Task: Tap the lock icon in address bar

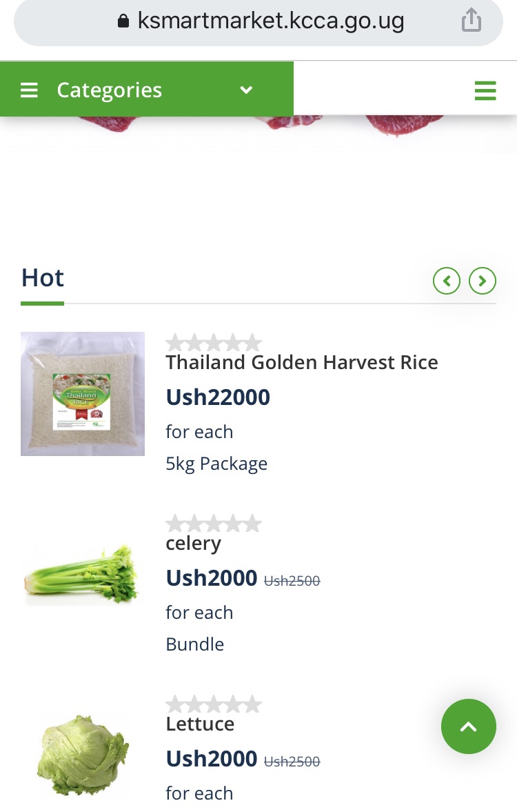Action: click(x=123, y=21)
